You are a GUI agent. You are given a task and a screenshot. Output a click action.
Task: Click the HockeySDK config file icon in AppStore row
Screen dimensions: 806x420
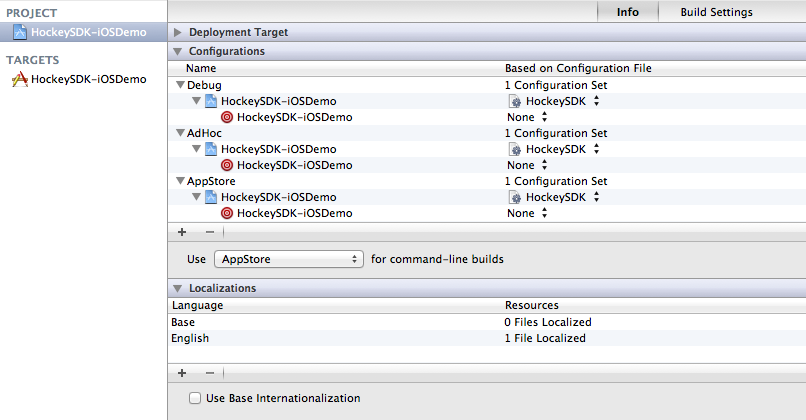[515, 197]
